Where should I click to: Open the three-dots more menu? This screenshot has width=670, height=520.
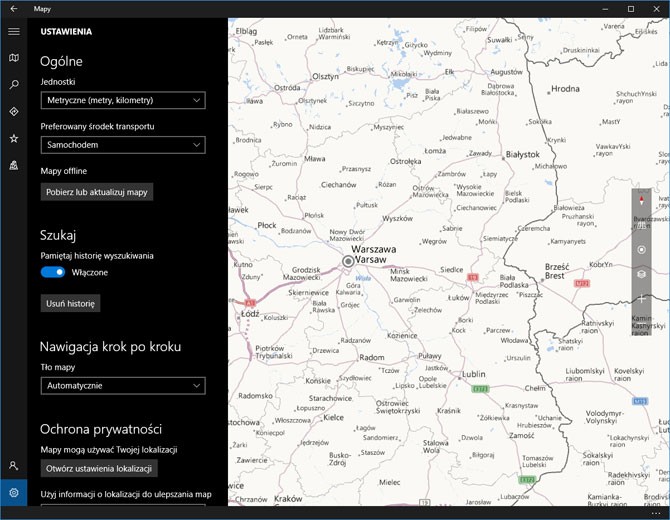coord(656,513)
